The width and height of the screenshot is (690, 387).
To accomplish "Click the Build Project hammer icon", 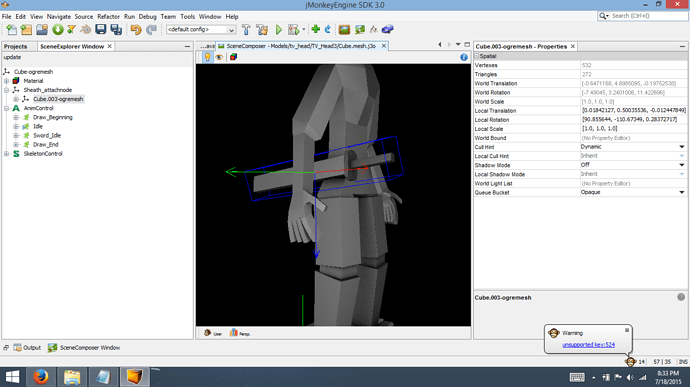I will coord(246,29).
